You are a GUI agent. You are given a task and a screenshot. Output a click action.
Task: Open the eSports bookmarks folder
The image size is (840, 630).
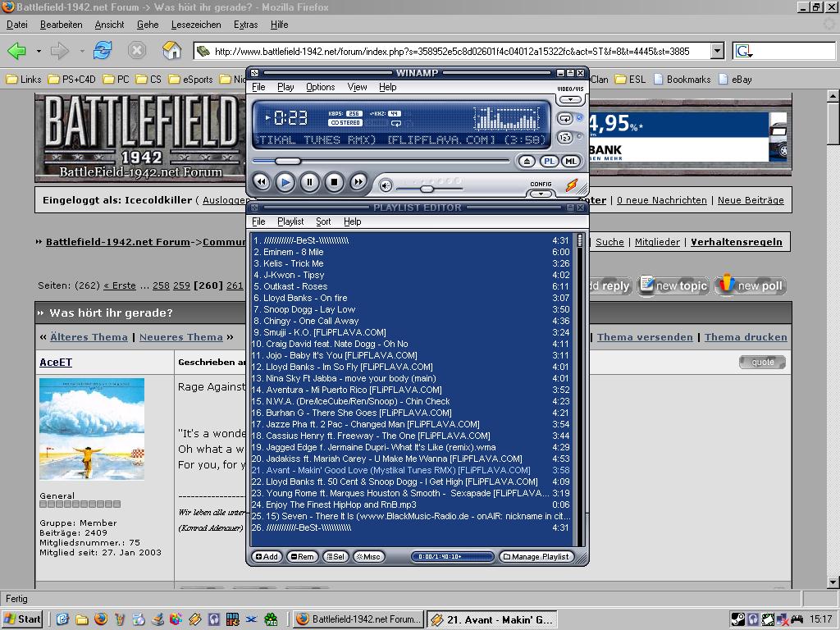point(190,80)
